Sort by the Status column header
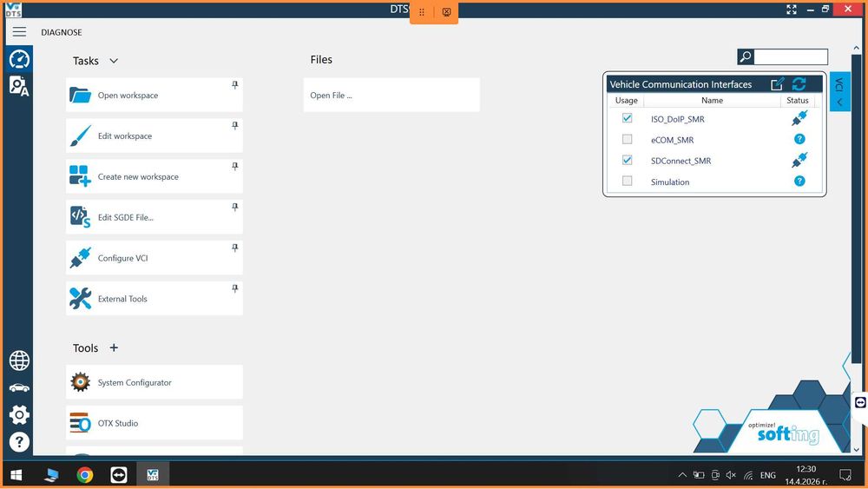 797,100
